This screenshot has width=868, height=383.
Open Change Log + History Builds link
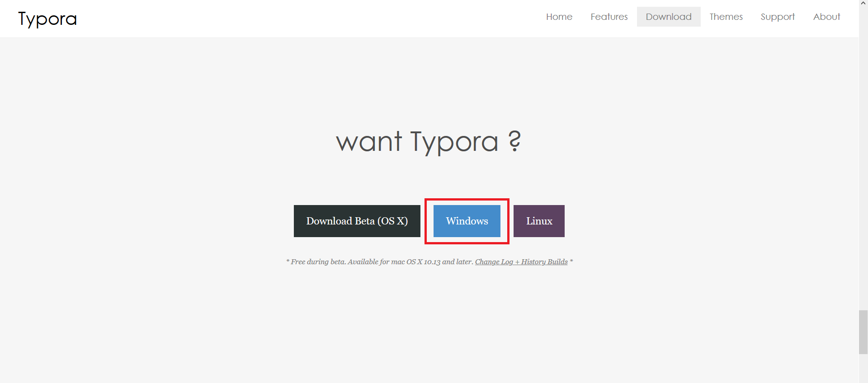[x=521, y=262]
